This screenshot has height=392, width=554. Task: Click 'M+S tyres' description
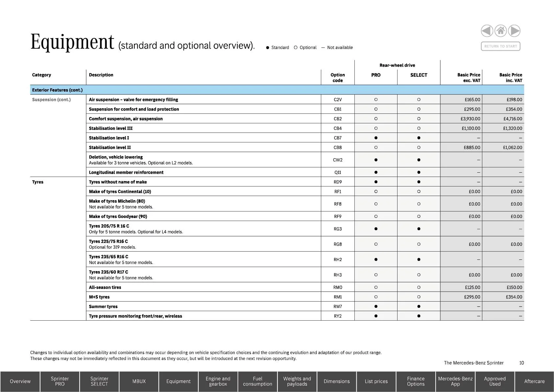[99, 297]
